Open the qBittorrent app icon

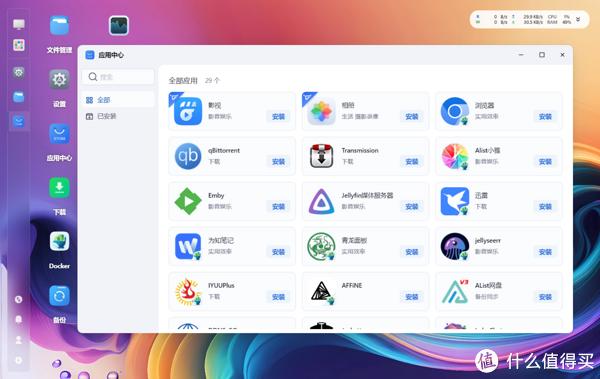click(188, 156)
